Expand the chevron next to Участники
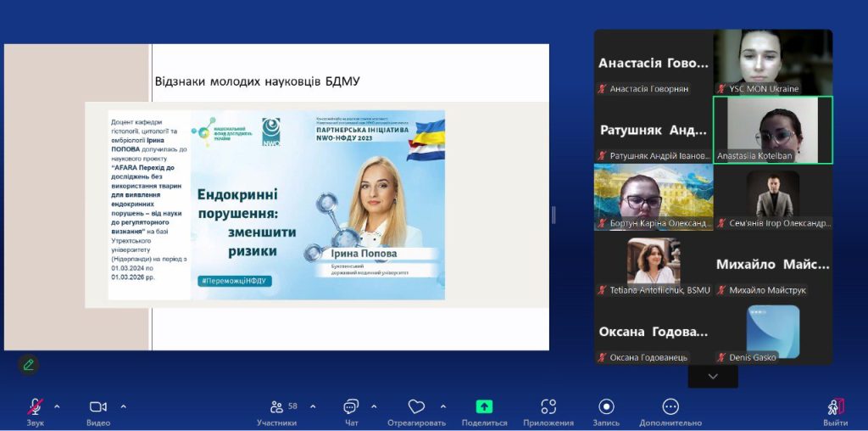The height and width of the screenshot is (431, 868). pyautogui.click(x=313, y=406)
